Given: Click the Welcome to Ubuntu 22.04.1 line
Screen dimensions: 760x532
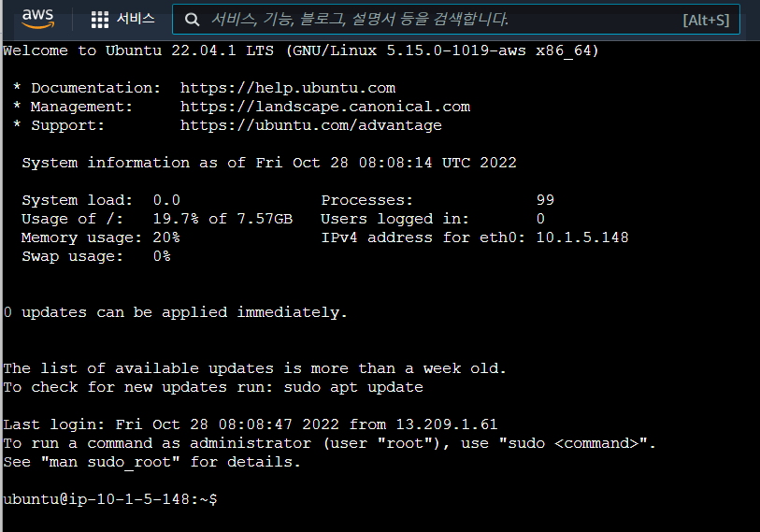Looking at the screenshot, I should pyautogui.click(x=301, y=50).
